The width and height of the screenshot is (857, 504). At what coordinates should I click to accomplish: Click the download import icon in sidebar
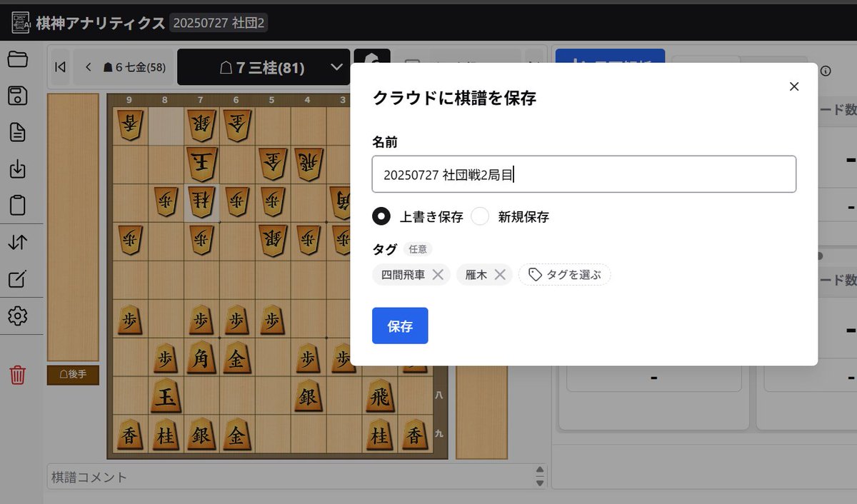coord(17,169)
